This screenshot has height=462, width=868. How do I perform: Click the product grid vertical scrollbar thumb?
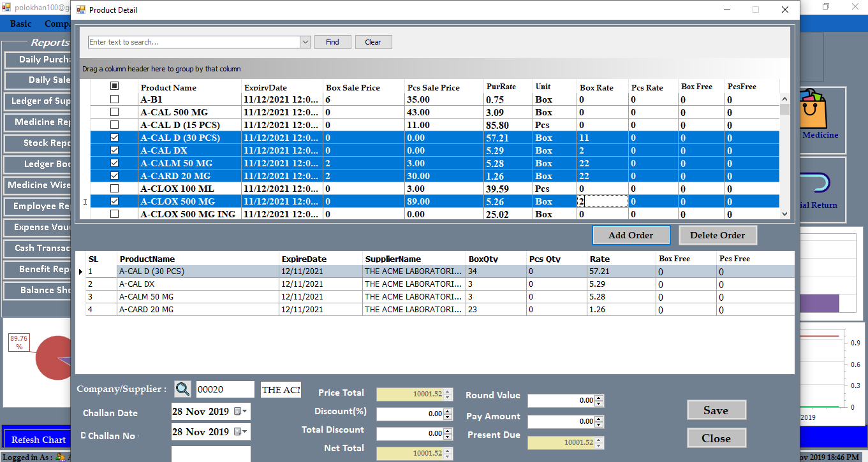pyautogui.click(x=784, y=109)
